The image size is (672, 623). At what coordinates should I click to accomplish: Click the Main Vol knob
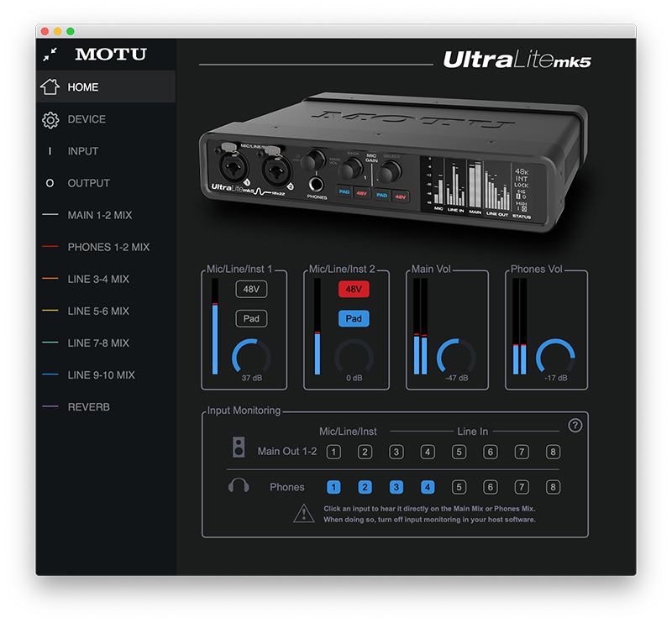coord(456,357)
